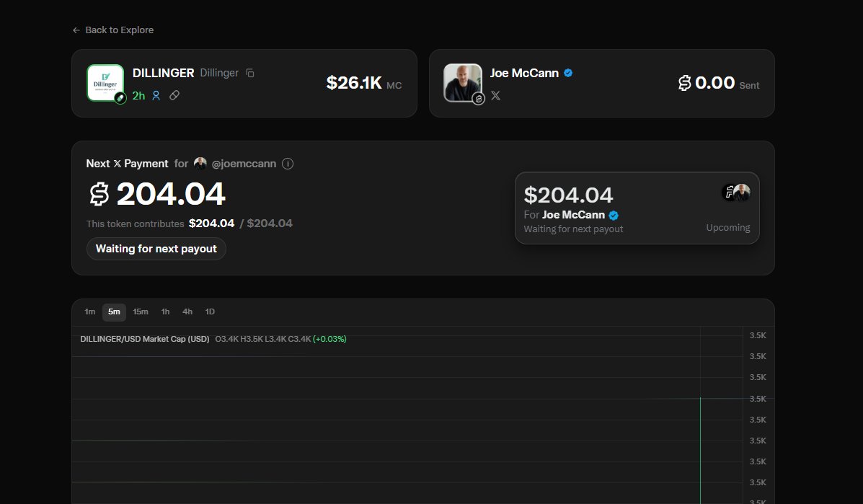Open Joe McCann's X profile icon

click(495, 96)
